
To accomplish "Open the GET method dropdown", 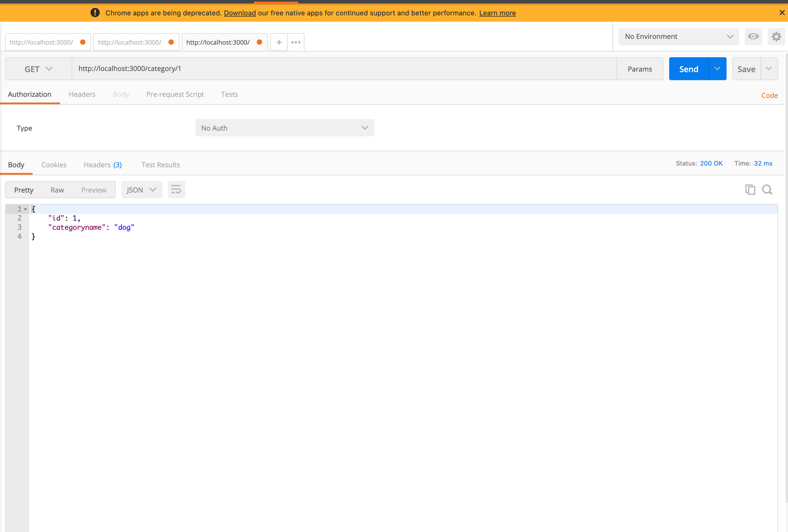I will tap(38, 69).
